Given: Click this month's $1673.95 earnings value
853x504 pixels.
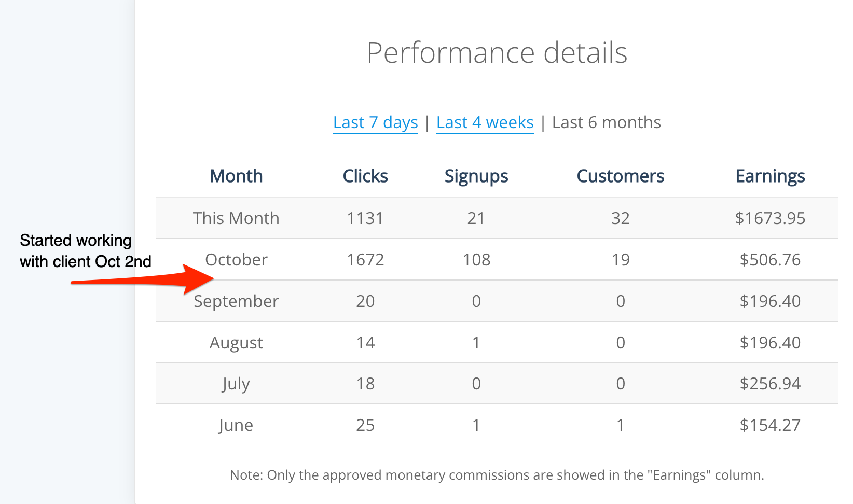Looking at the screenshot, I should (770, 218).
